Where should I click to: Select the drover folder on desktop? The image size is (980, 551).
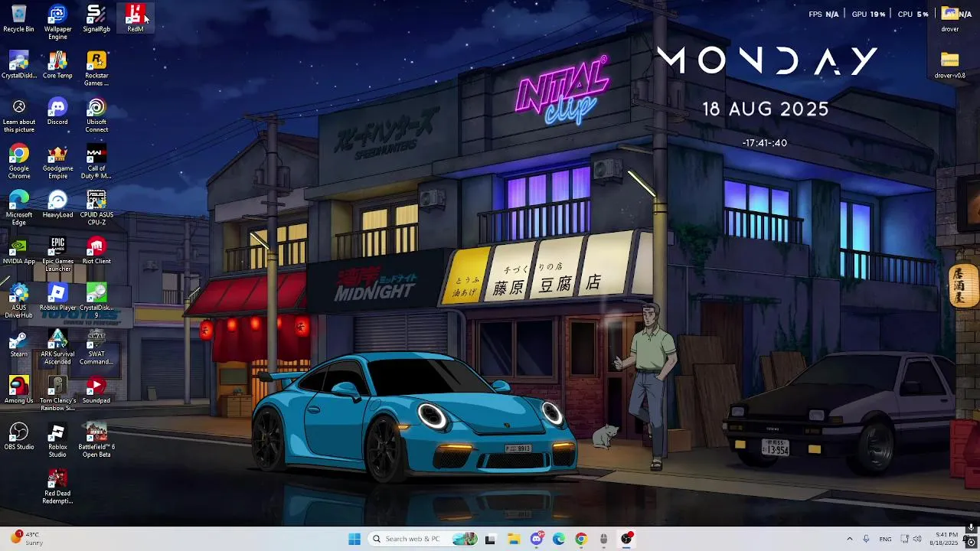[949, 18]
